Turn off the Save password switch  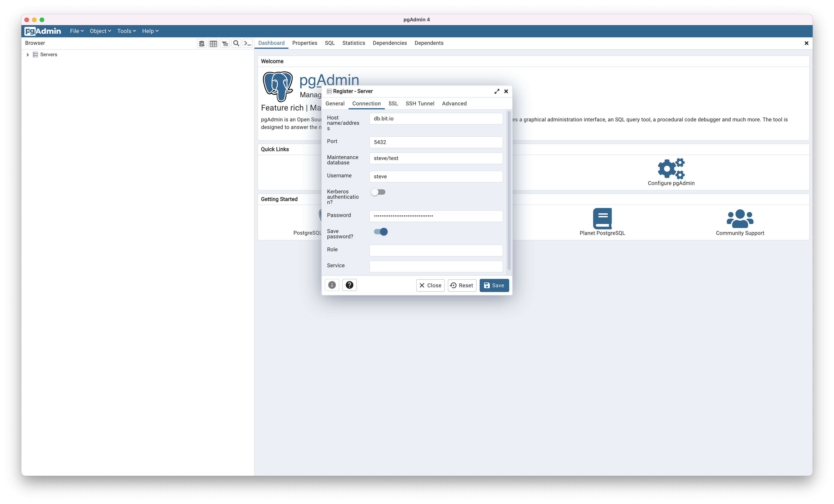[x=380, y=232]
